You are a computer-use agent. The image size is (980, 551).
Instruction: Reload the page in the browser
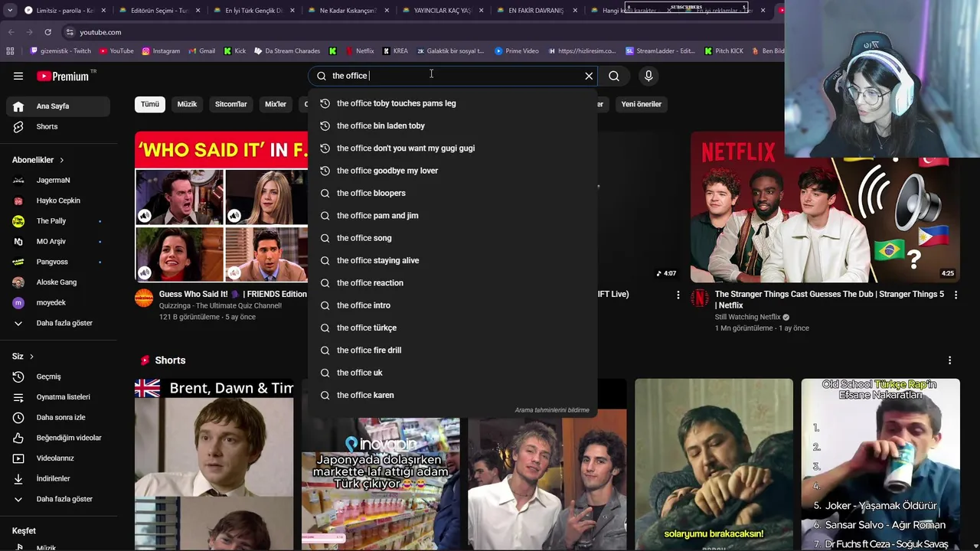tap(47, 32)
